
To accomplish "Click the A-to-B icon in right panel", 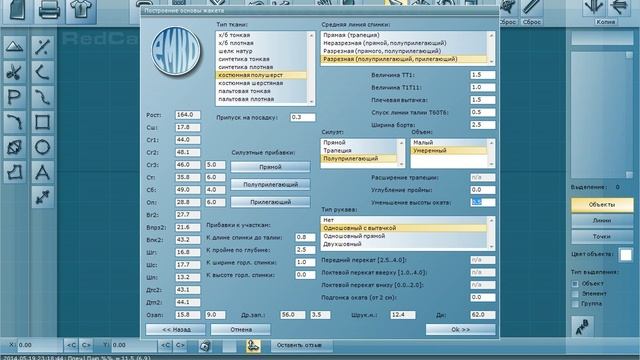I will (x=582, y=327).
